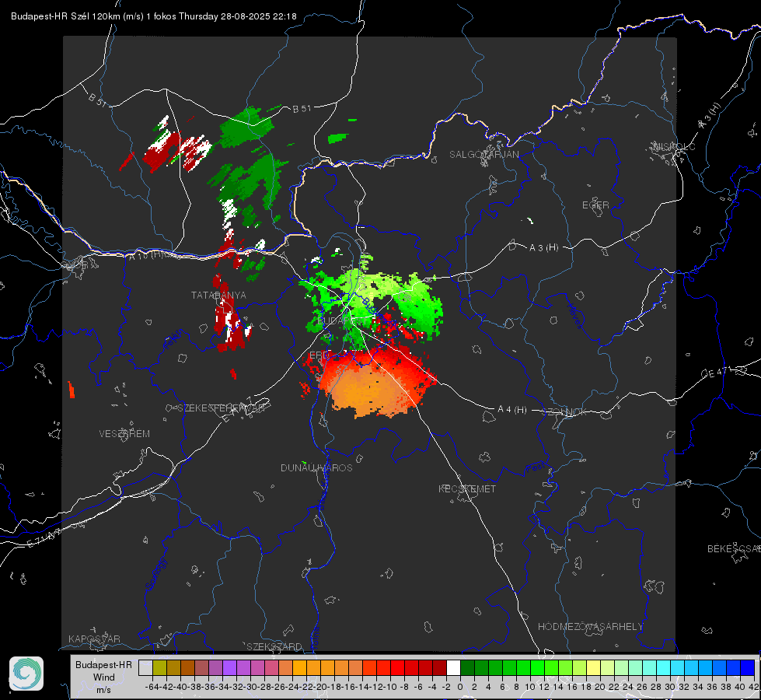Select the KAPOSVÁR city label
Screen dimensions: 761x700
coord(94,639)
